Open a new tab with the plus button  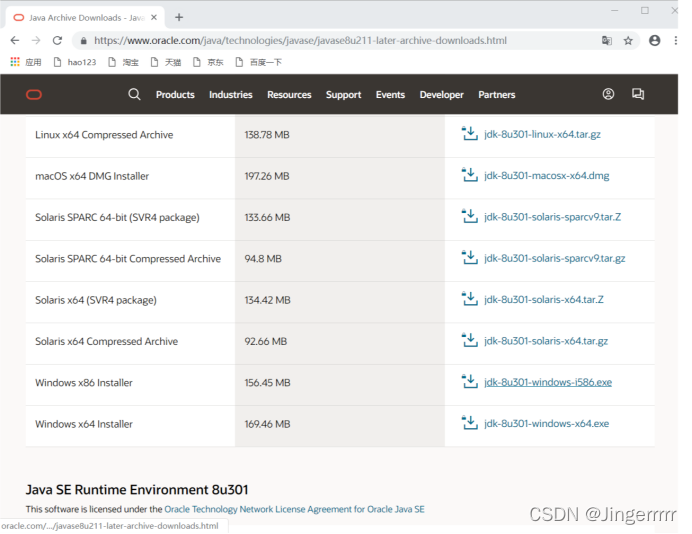tap(179, 17)
